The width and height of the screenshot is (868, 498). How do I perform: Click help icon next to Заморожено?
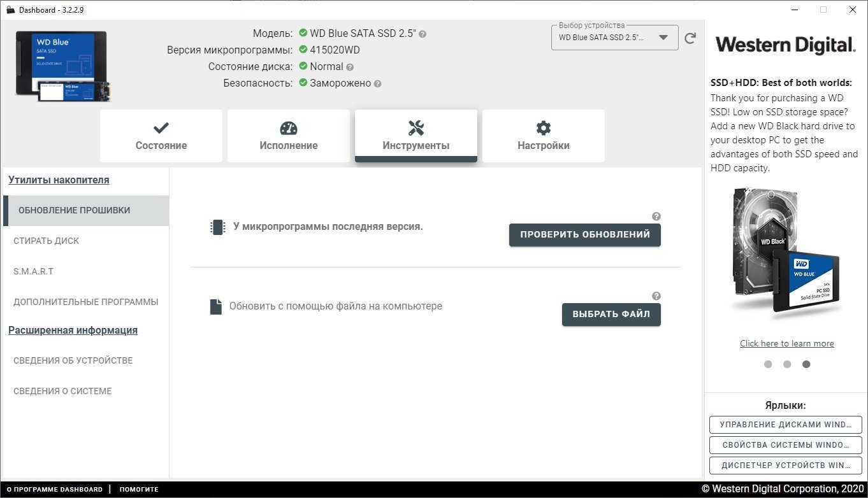(x=378, y=83)
